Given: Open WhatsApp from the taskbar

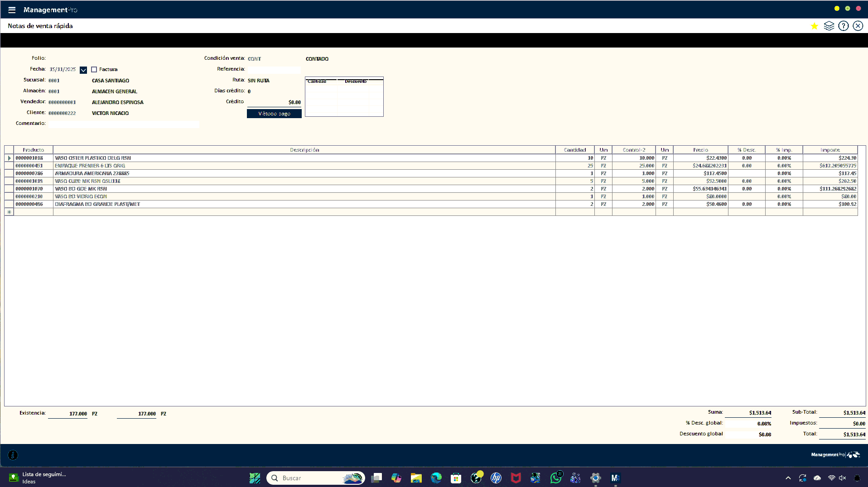Looking at the screenshot, I should click(555, 478).
